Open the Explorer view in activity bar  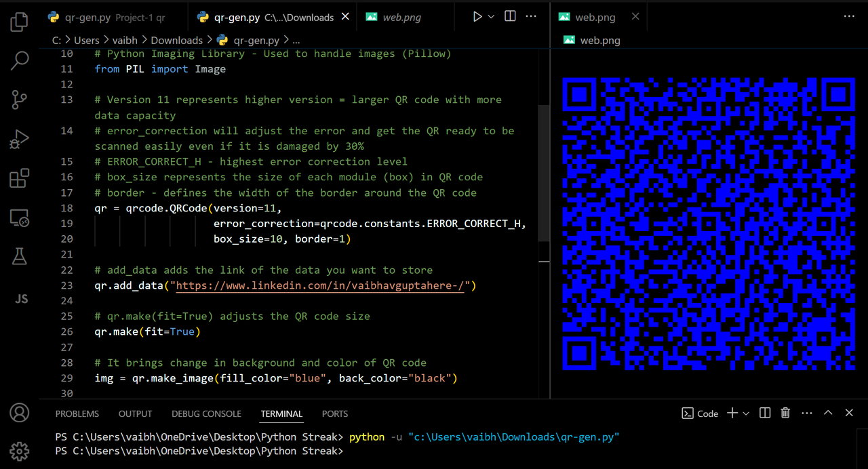[19, 22]
